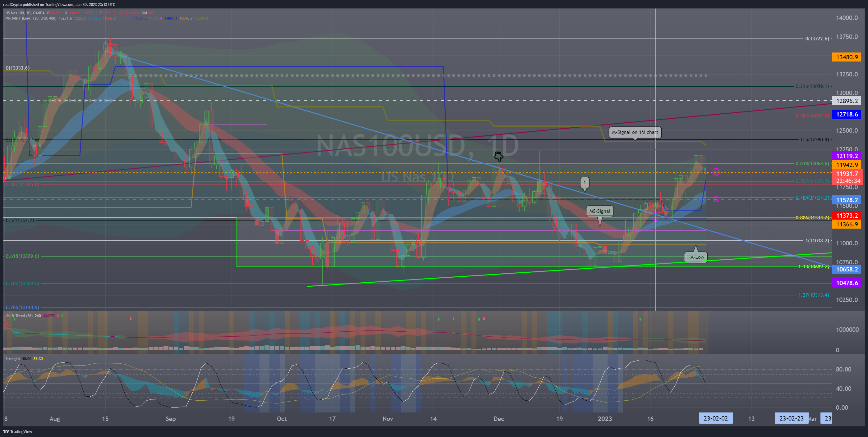This screenshot has height=437, width=868.
Task: Click the white 12896.2 price label
Action: coord(847,101)
